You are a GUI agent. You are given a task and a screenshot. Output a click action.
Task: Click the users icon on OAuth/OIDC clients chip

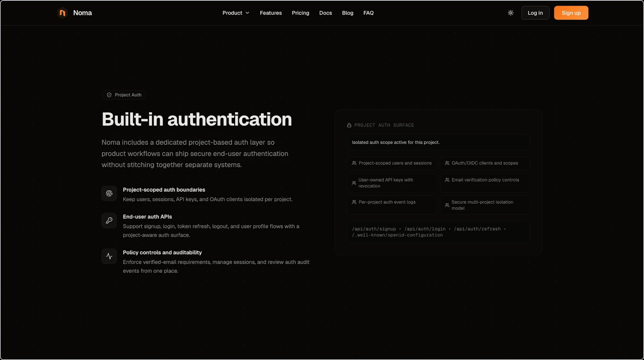[x=447, y=163]
